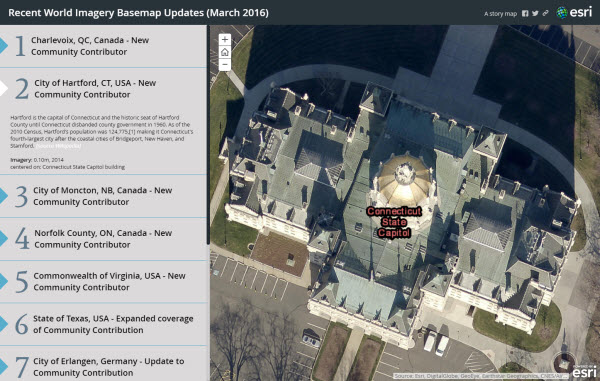Viewport: 600px width, 381px height.
Task: Expand Norfolk County arrow marker
Action: [3, 239]
